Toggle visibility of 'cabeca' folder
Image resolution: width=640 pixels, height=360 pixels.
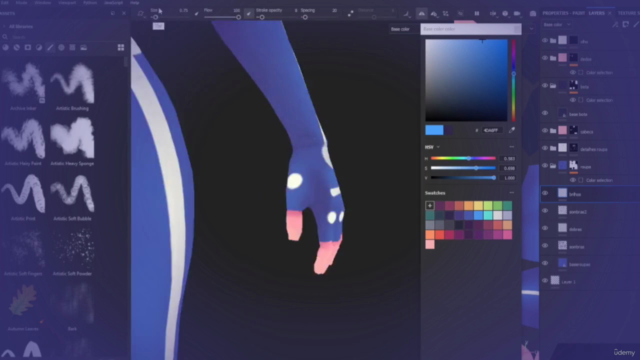tap(545, 131)
